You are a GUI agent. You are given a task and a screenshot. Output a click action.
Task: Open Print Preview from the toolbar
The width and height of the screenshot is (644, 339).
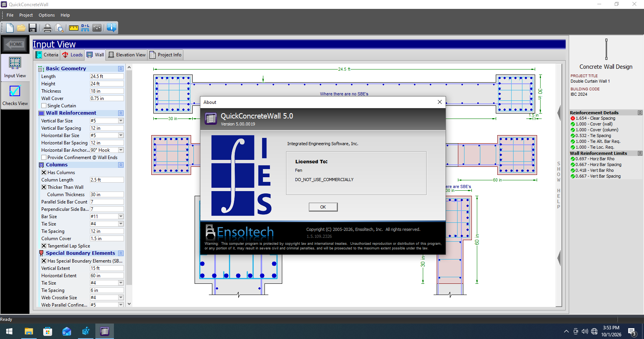[x=59, y=28]
